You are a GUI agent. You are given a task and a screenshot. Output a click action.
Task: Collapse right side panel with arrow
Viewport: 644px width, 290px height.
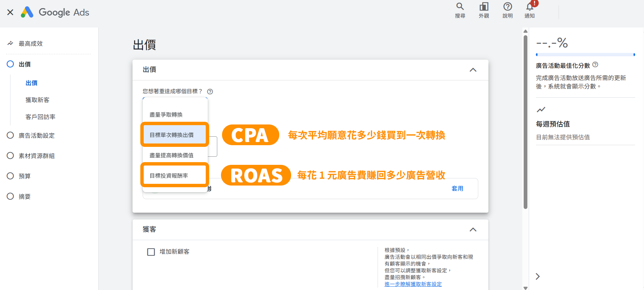538,276
